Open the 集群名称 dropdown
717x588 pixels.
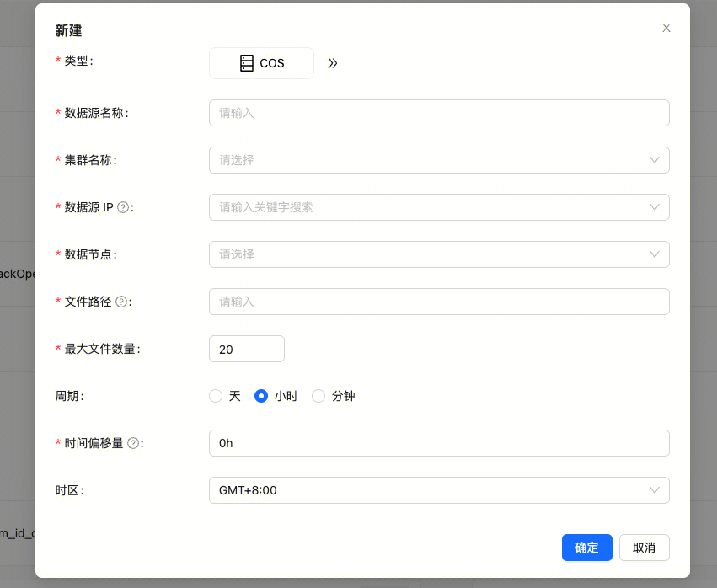click(438, 160)
